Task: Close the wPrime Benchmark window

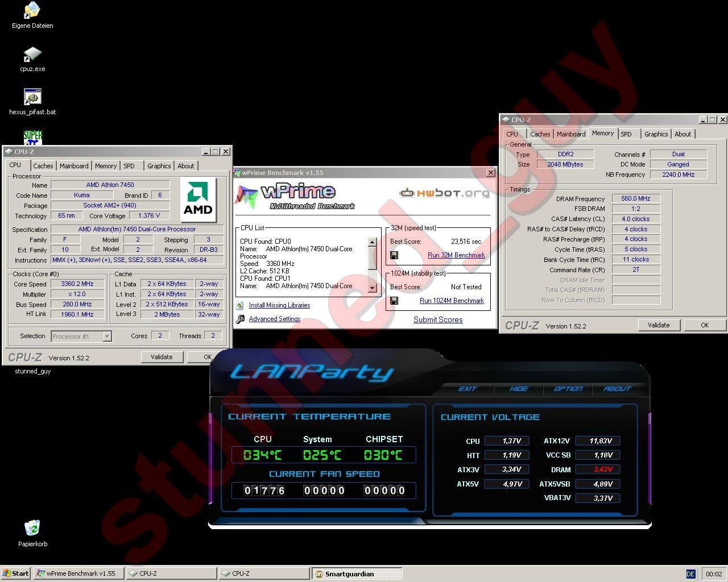Action: tap(491, 173)
